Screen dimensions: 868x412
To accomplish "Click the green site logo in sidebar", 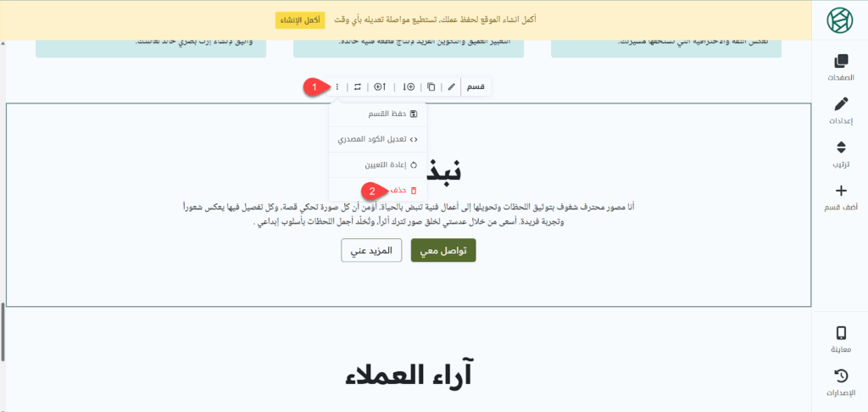I will (840, 19).
